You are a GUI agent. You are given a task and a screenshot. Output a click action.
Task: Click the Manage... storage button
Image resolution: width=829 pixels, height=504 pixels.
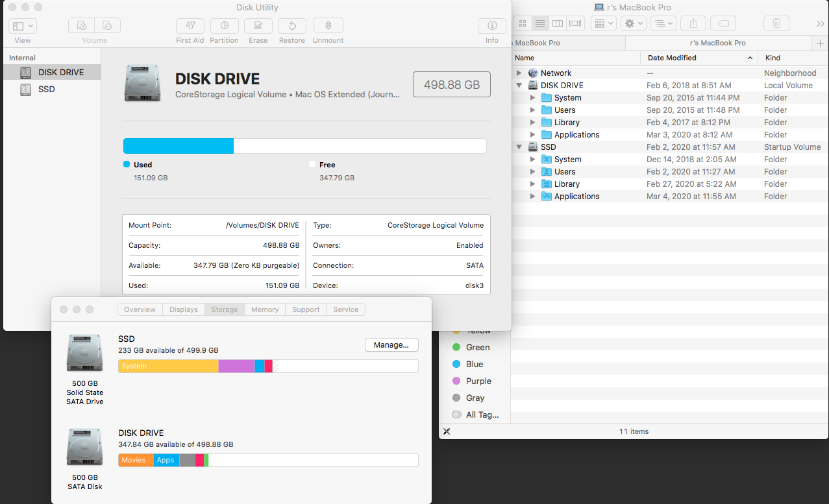pyautogui.click(x=391, y=345)
